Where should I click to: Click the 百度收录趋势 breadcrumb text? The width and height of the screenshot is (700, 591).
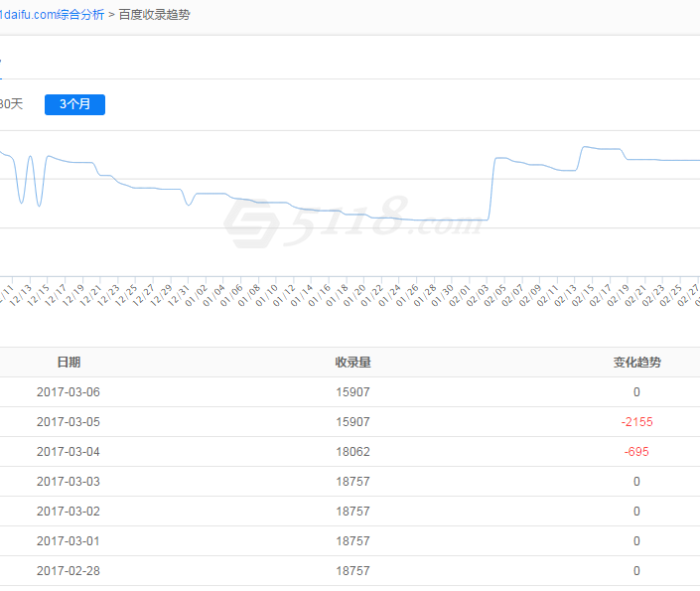click(x=155, y=15)
